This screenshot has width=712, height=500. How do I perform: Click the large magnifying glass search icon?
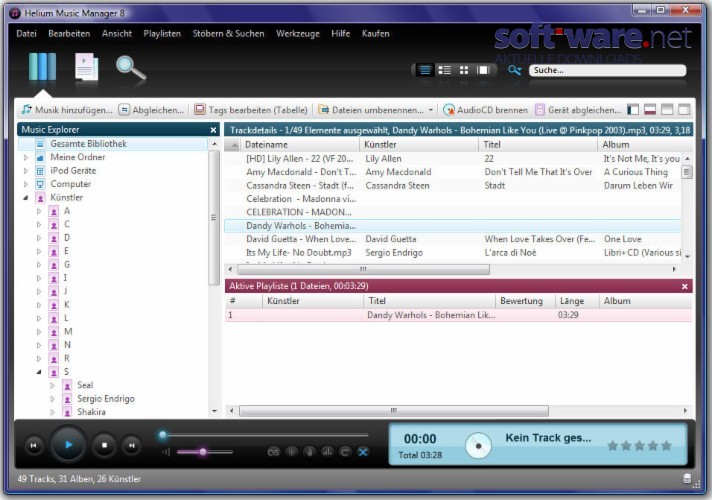pyautogui.click(x=131, y=68)
